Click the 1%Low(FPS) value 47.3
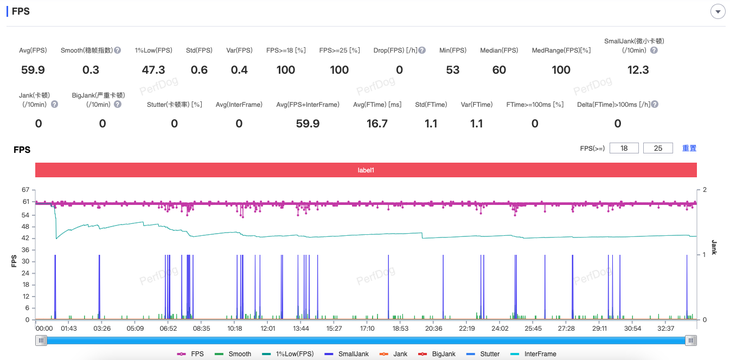The width and height of the screenshot is (730, 360). (153, 70)
